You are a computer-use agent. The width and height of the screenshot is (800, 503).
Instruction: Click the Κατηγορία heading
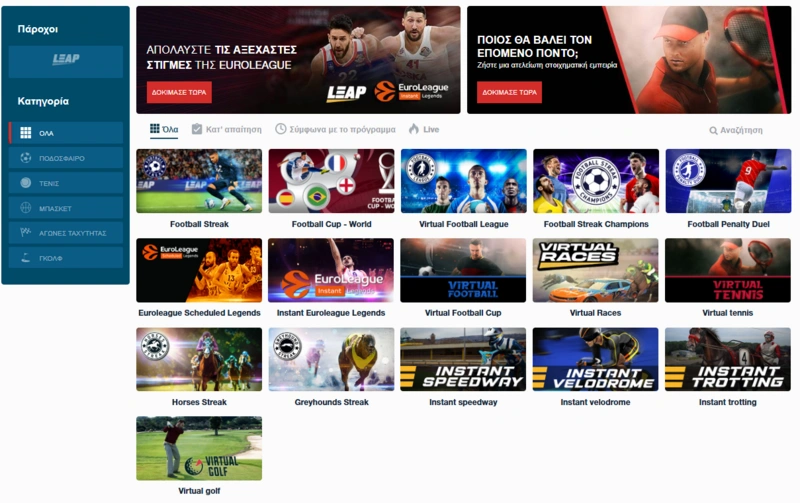tap(43, 101)
